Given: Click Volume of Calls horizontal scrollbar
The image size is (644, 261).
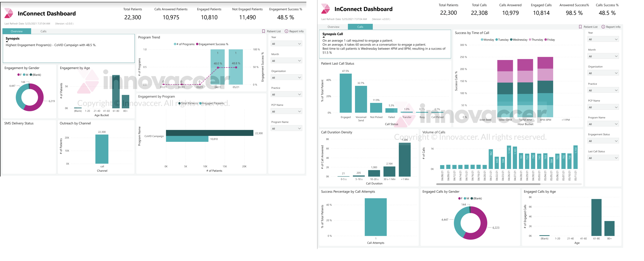Looking at the screenshot, I should pos(488,184).
